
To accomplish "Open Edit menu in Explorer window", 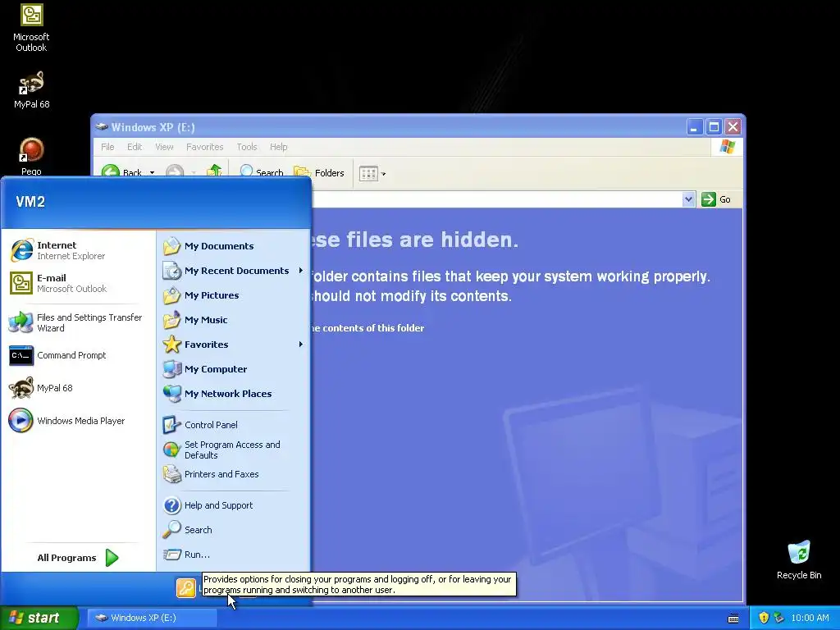I will [135, 147].
